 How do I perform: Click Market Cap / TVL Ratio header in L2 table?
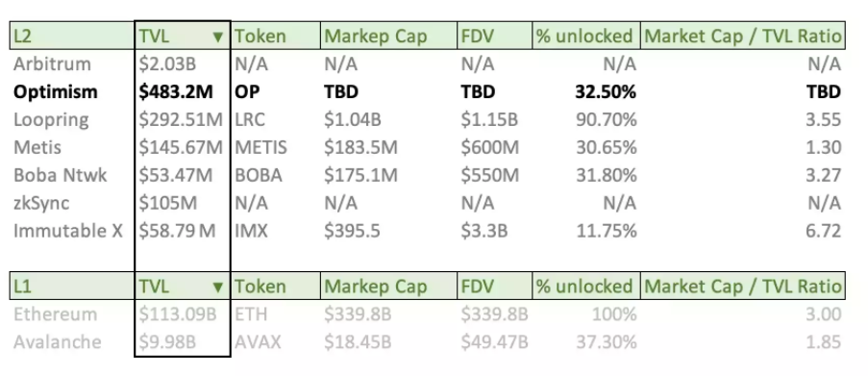[x=743, y=36]
